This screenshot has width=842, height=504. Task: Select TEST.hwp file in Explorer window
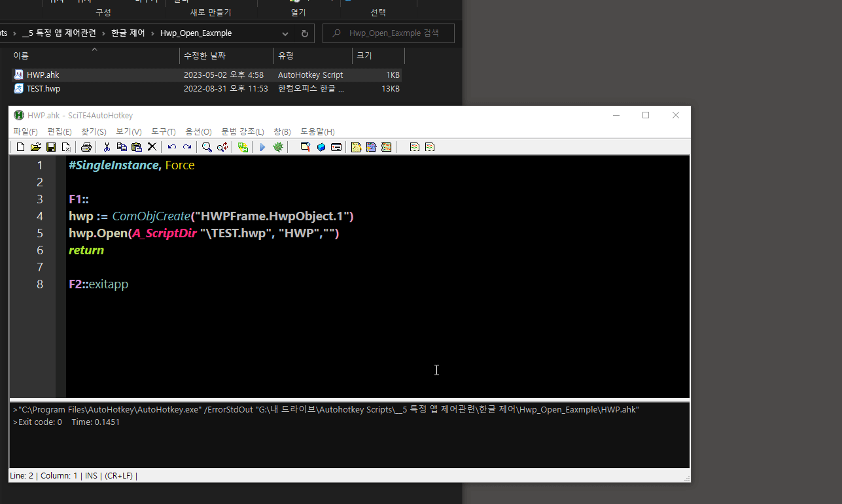(x=207, y=89)
